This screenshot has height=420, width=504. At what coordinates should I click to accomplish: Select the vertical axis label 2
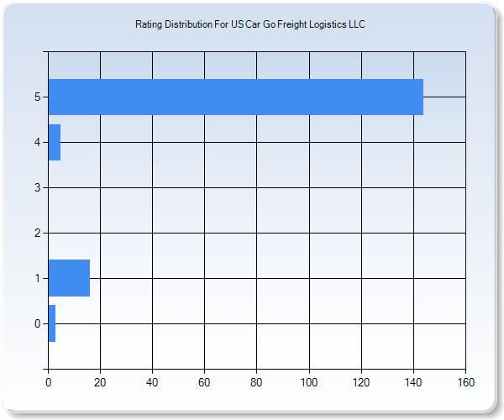37,234
